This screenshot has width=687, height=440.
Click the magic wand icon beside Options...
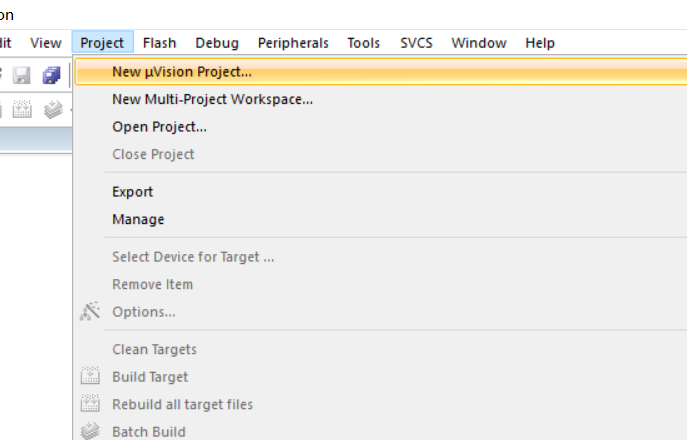point(90,312)
